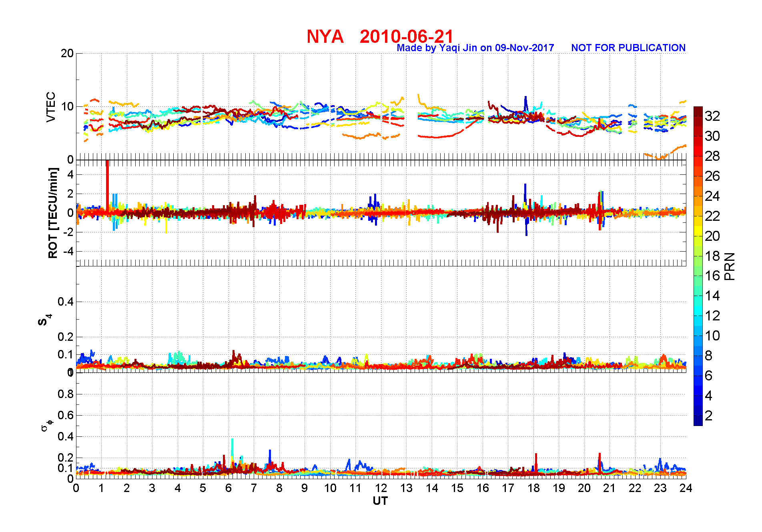Click UT axis tick label 18

533,488
